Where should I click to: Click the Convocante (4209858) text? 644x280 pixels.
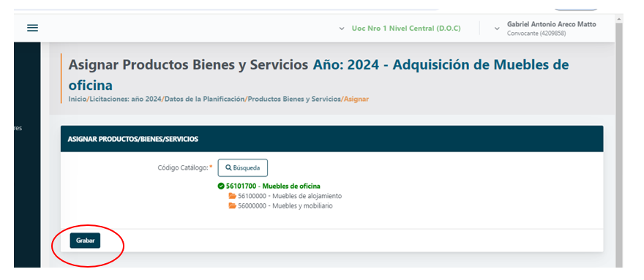(536, 33)
